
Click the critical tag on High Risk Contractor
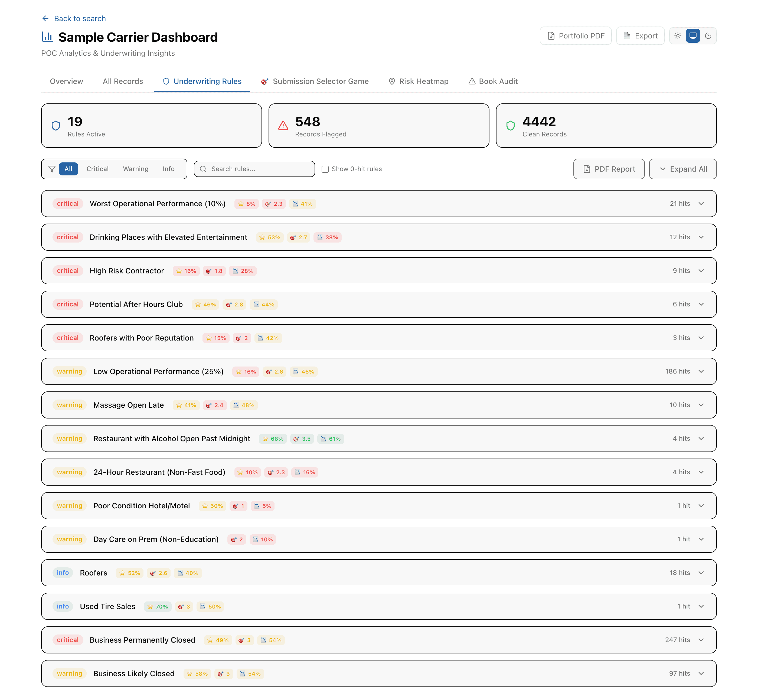pos(68,271)
